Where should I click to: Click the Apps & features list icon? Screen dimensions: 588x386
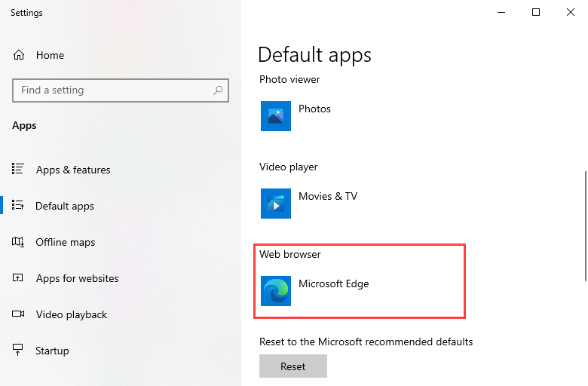(19, 170)
